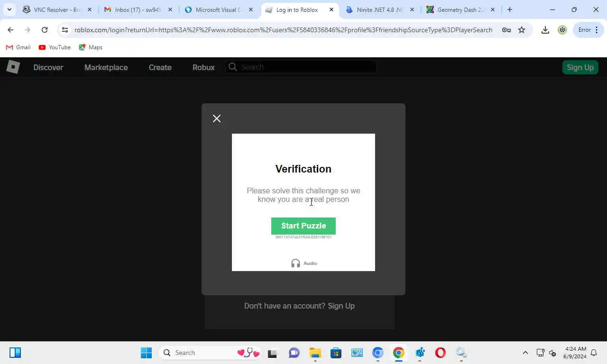
Task: Open the blue-ring Chrome taskbar icon
Action: click(x=377, y=353)
